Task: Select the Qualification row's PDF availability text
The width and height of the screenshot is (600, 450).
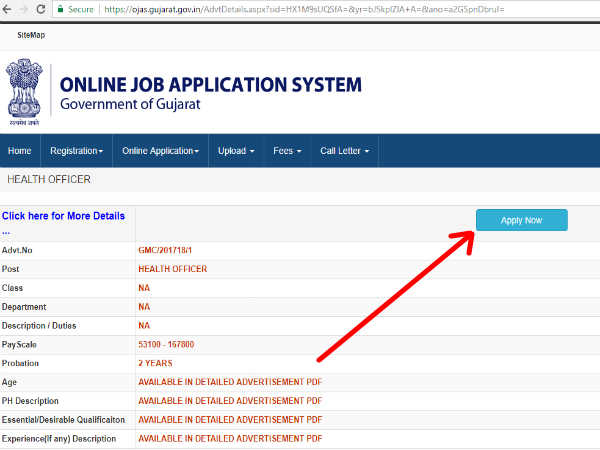Action: (x=230, y=420)
